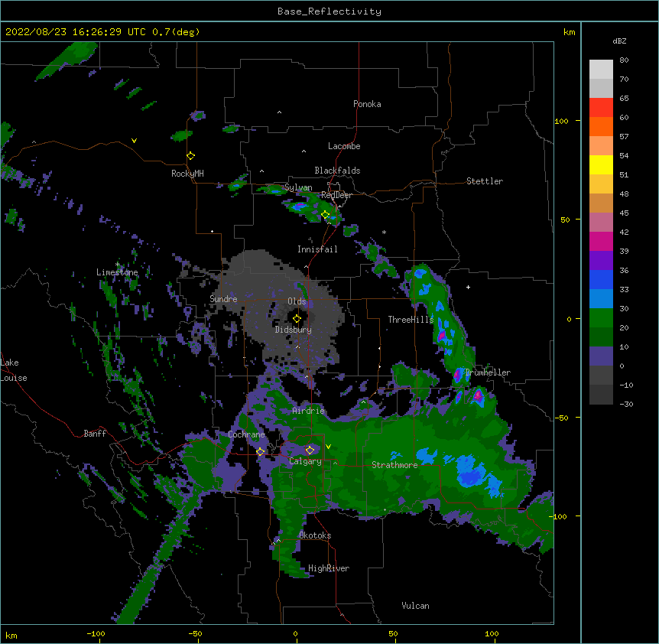Click the -100 tick on bottom axis

tap(96, 634)
